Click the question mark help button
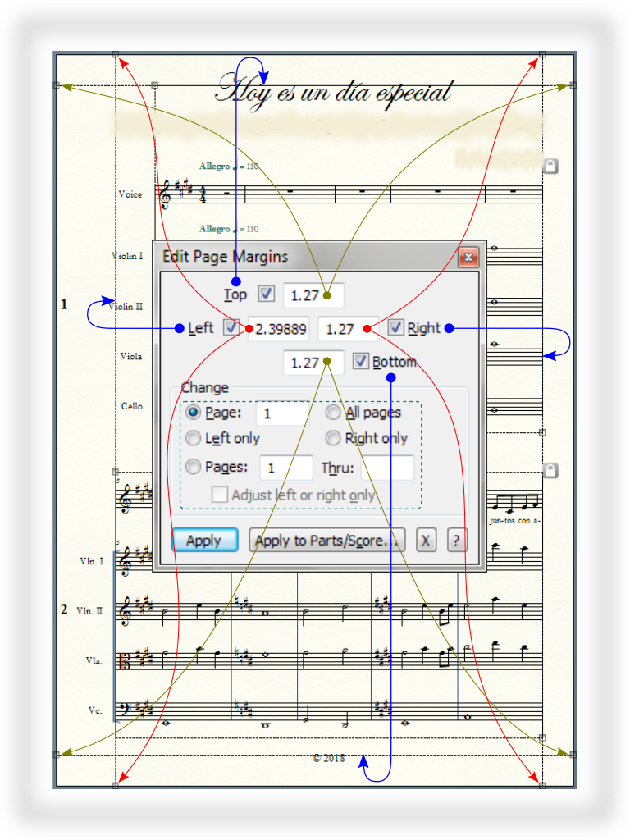This screenshot has width=630, height=840. click(457, 541)
